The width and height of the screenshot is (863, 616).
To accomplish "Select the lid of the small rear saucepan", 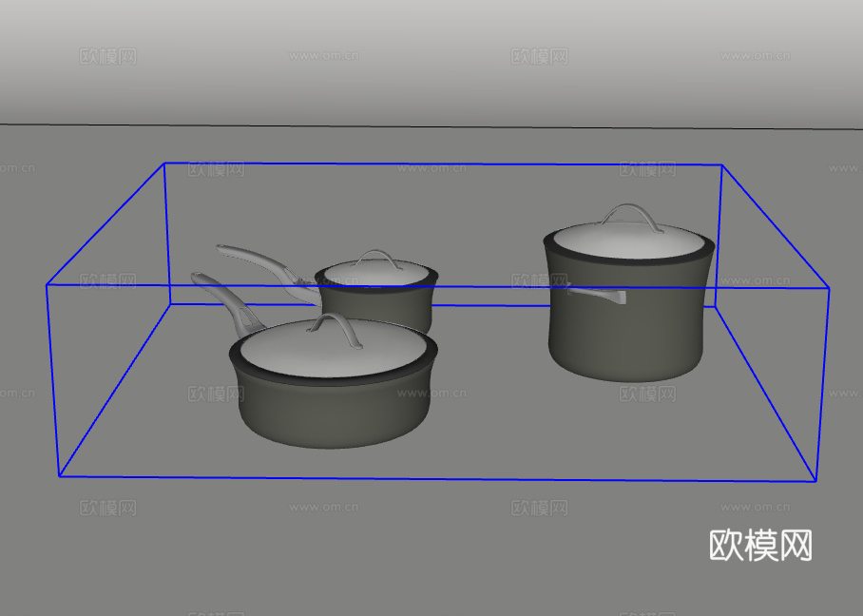I will (x=376, y=269).
